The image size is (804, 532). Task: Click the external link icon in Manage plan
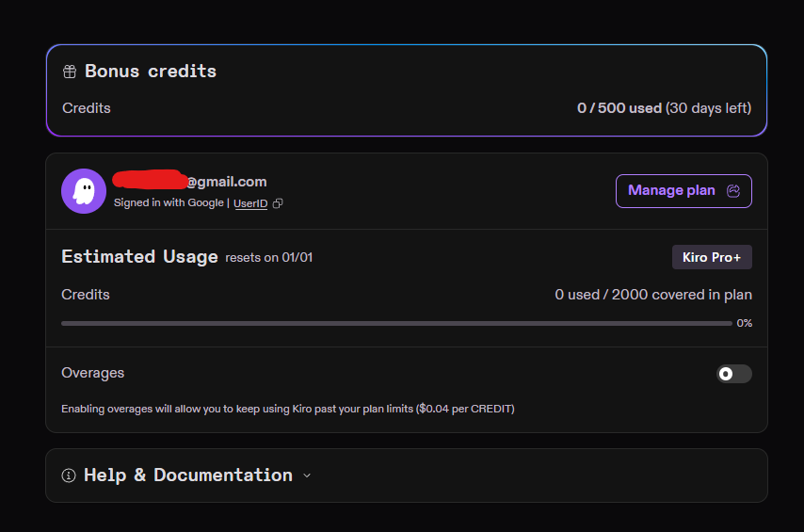pyautogui.click(x=733, y=191)
